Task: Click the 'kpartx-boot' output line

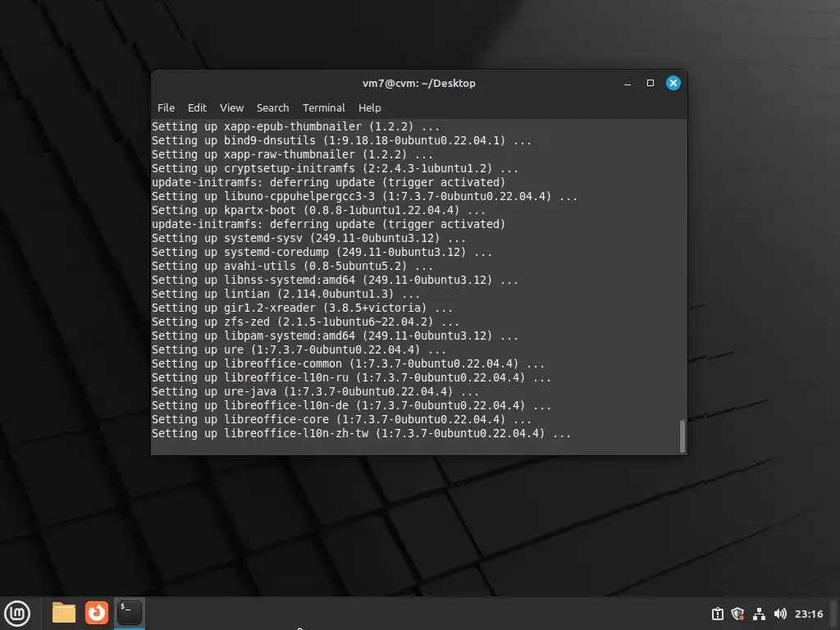Action: click(x=318, y=210)
